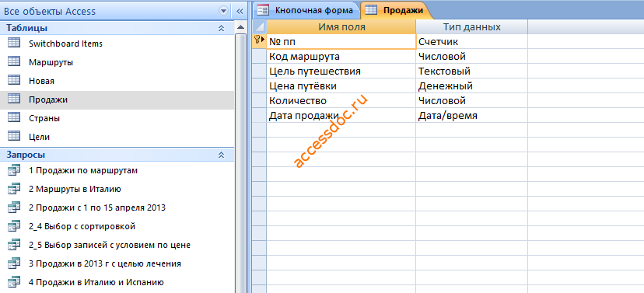This screenshot has height=293, width=644.
Task: Click the № пп field name cell
Action: 341,41
